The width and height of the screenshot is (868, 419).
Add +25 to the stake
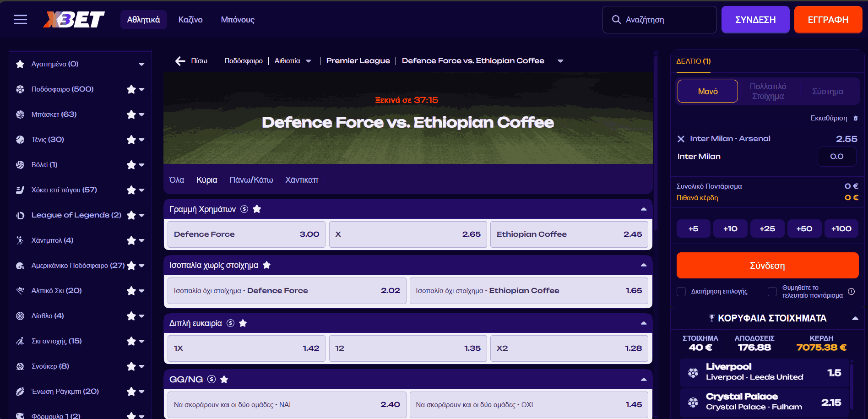pyautogui.click(x=767, y=229)
